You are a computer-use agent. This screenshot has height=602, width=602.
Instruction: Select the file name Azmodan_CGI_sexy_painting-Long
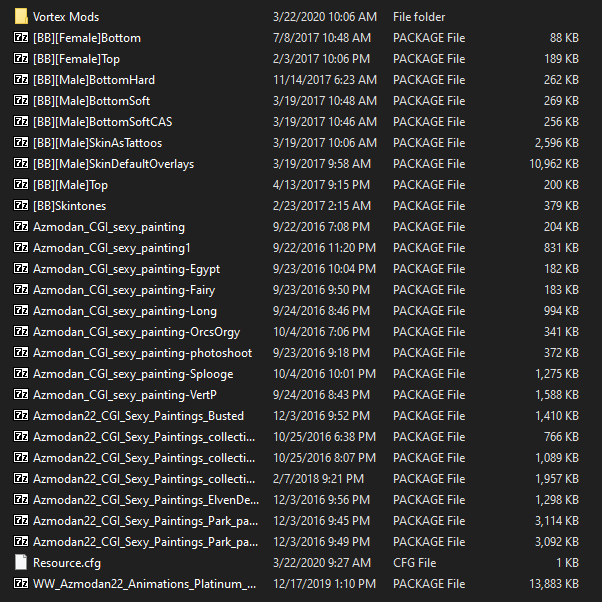tap(125, 311)
